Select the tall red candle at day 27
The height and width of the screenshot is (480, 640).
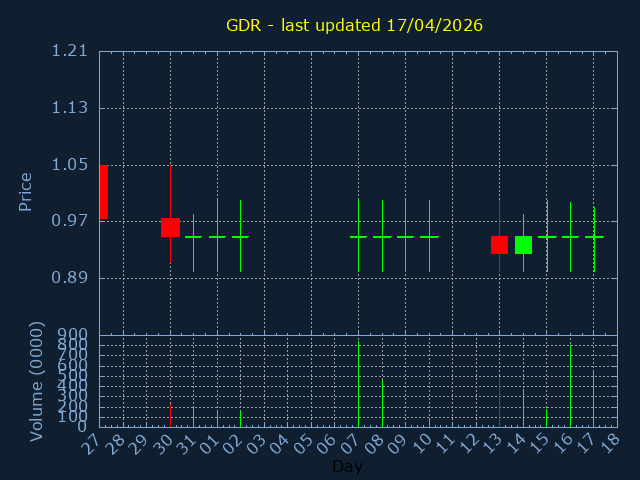coord(103,192)
